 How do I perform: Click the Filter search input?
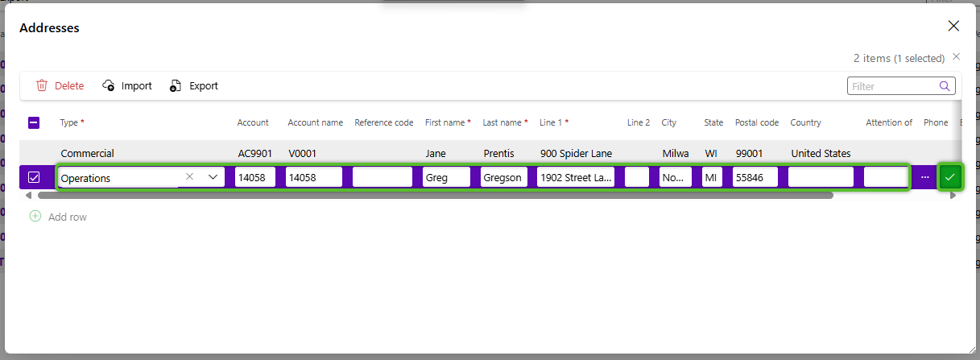pyautogui.click(x=892, y=86)
